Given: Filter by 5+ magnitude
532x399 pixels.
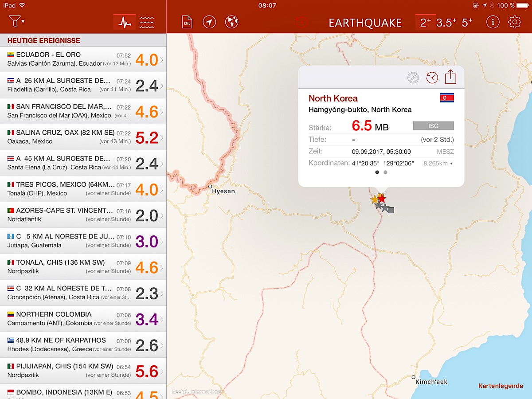Looking at the screenshot, I should (x=467, y=23).
